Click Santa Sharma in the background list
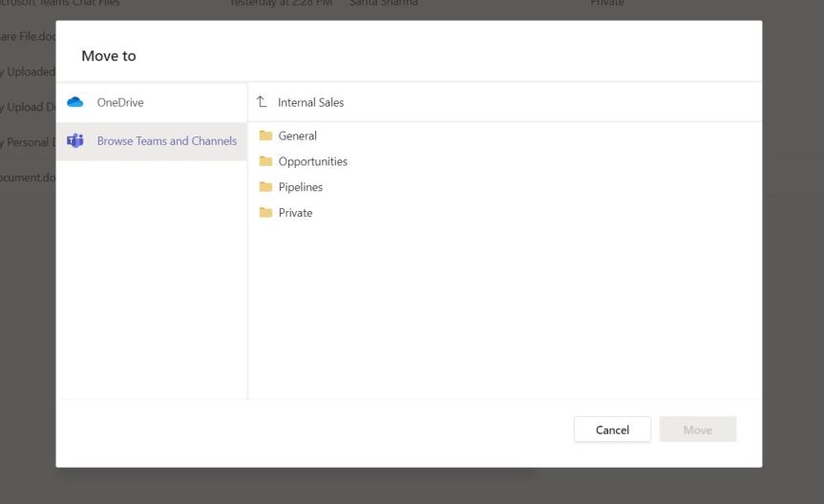Image resolution: width=824 pixels, height=504 pixels. point(384,4)
